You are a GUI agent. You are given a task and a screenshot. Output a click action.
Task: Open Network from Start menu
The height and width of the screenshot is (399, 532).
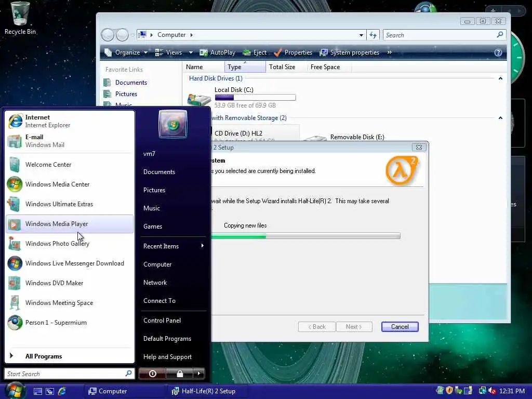click(173, 283)
